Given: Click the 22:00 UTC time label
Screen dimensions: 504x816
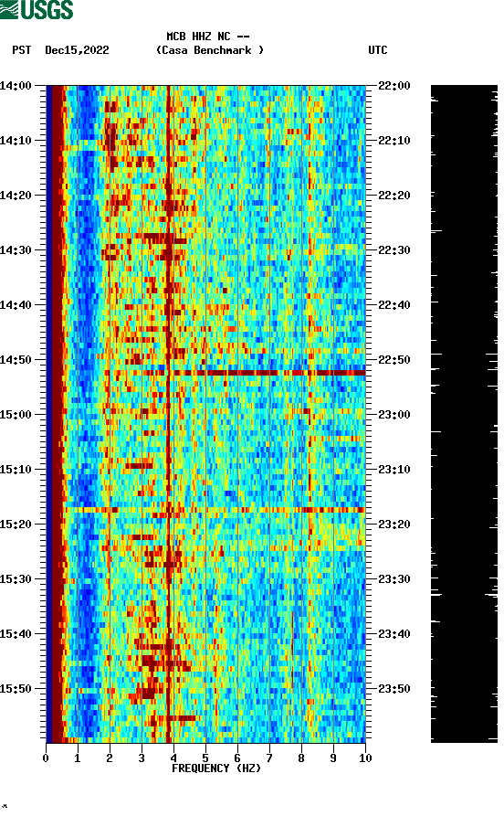Looking at the screenshot, I should [x=394, y=86].
